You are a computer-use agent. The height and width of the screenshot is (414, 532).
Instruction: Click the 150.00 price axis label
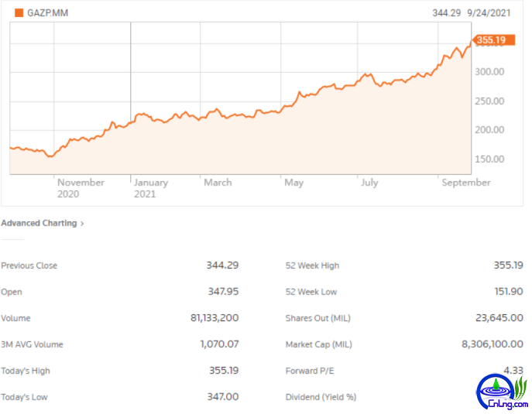(x=489, y=159)
